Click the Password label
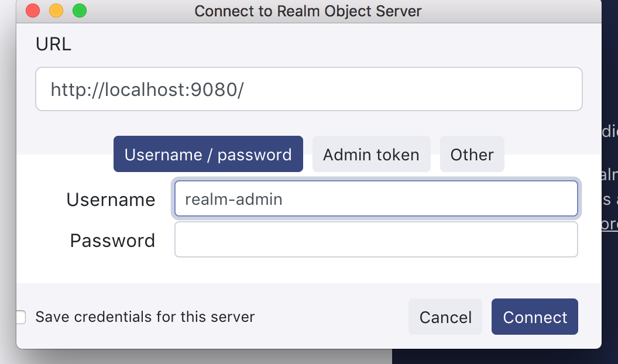The image size is (618, 364). [112, 240]
